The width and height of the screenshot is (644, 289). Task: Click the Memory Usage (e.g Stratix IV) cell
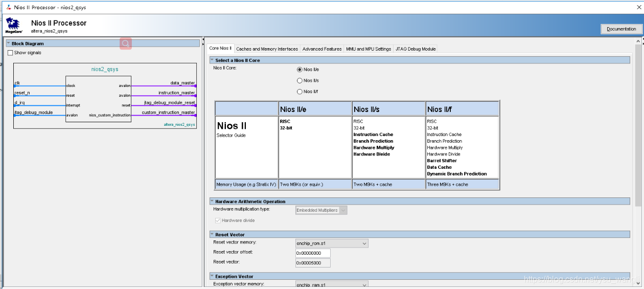pos(246,185)
